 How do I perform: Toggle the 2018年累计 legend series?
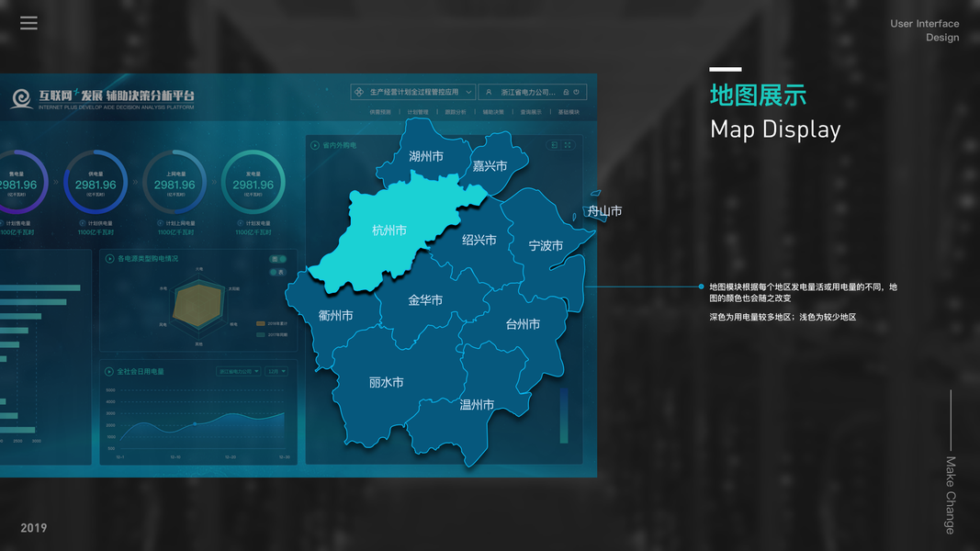pos(272,323)
